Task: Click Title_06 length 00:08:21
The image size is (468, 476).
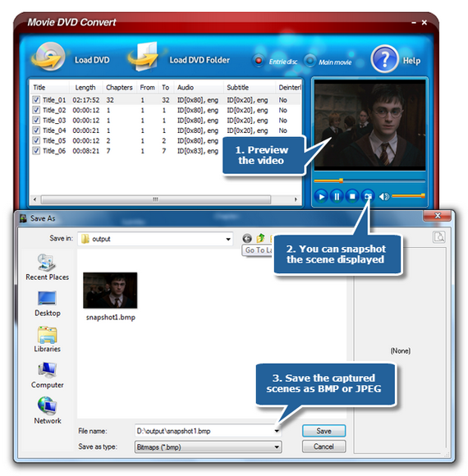Action: 86,151
